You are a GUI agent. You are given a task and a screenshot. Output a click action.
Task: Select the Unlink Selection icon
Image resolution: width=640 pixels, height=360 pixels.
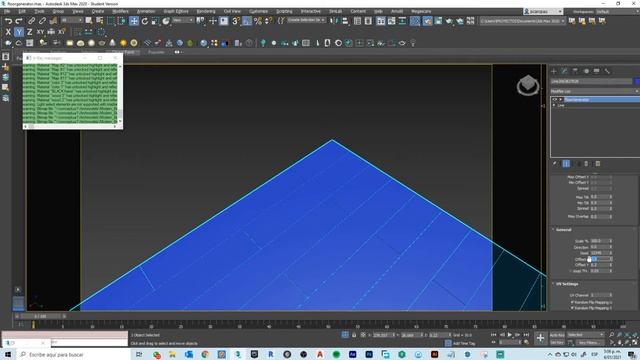click(42, 21)
